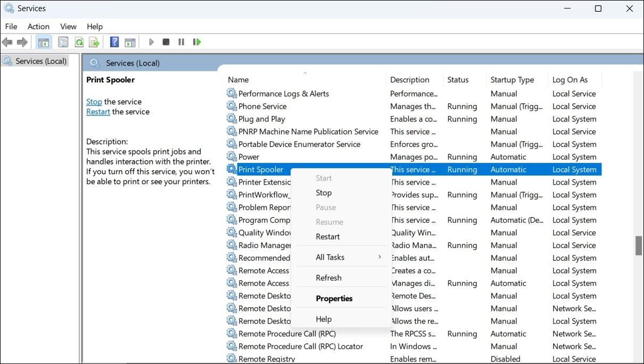The height and width of the screenshot is (364, 644).
Task: Click the Export List toolbar icon
Action: pos(94,42)
